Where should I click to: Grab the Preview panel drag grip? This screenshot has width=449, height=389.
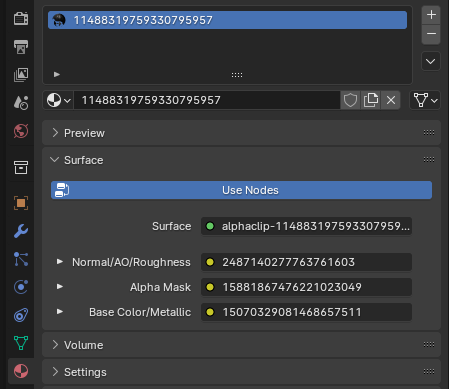click(429, 133)
